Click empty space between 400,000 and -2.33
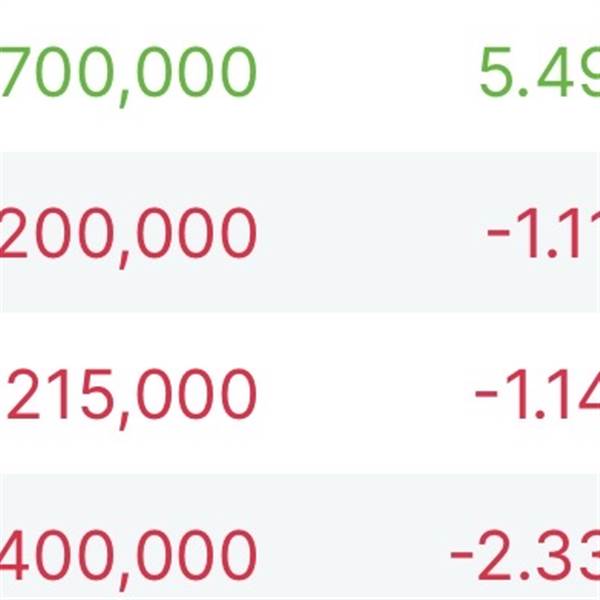This screenshot has height=600, width=600. 350,554
